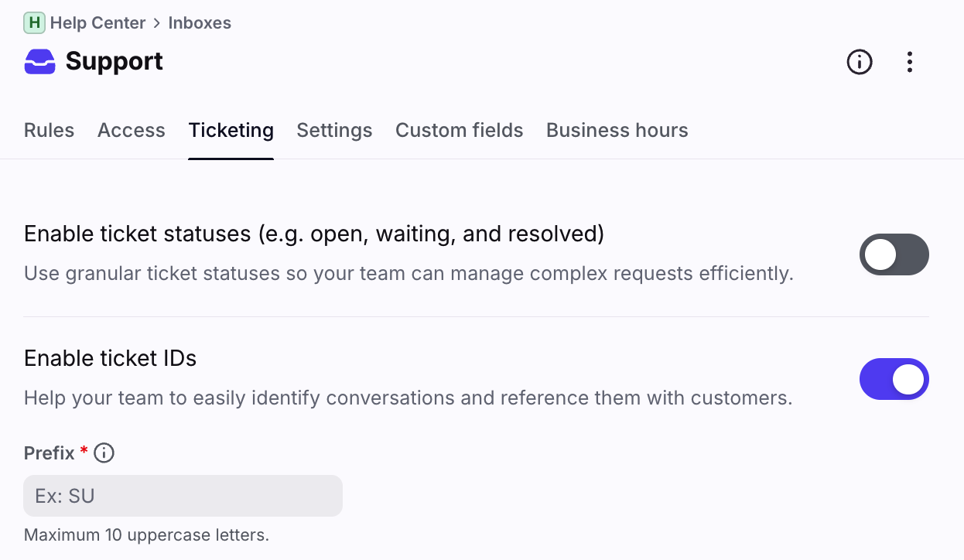The image size is (964, 560).
Task: Switch to the Rules tab
Action: (50, 130)
